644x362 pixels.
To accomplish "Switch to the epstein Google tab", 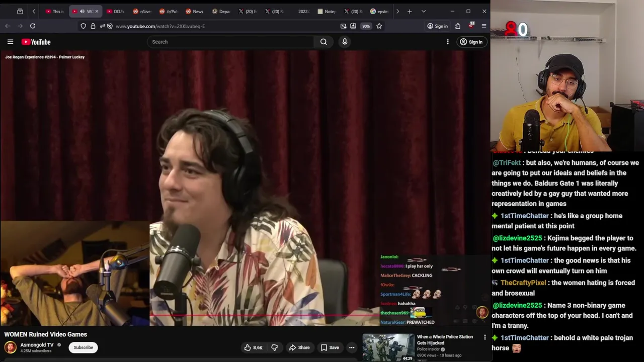I will tap(379, 11).
